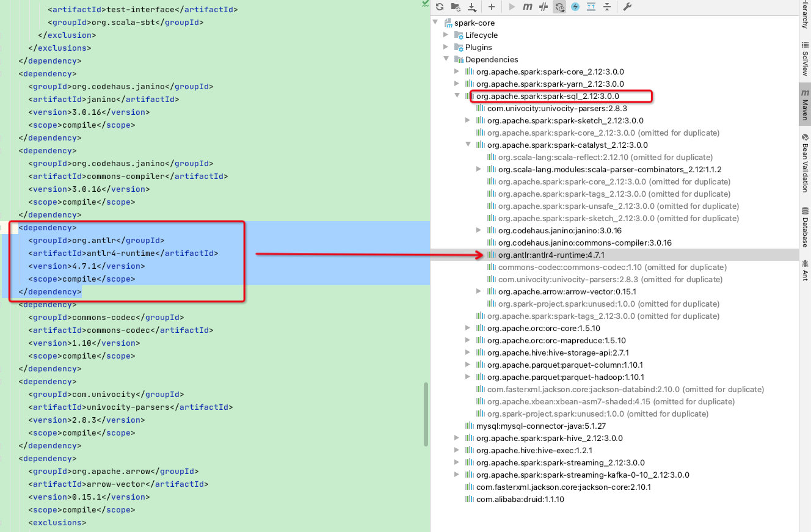Viewport: 811px width, 532px height.
Task: Collapse the Dependencies node
Action: coord(446,59)
